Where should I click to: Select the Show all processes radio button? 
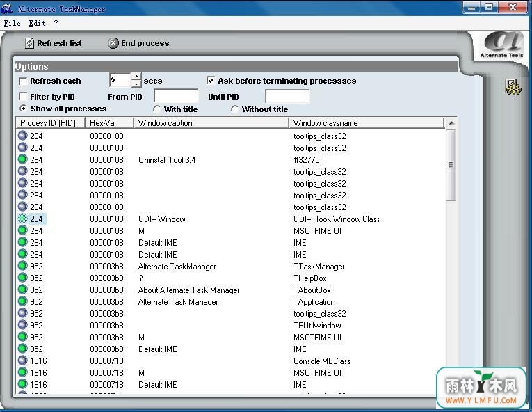click(x=23, y=109)
